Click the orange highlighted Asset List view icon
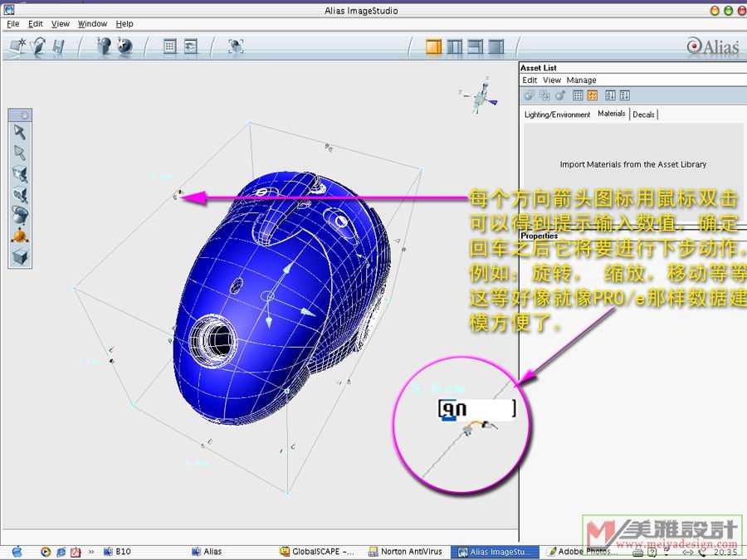 pyautogui.click(x=592, y=95)
